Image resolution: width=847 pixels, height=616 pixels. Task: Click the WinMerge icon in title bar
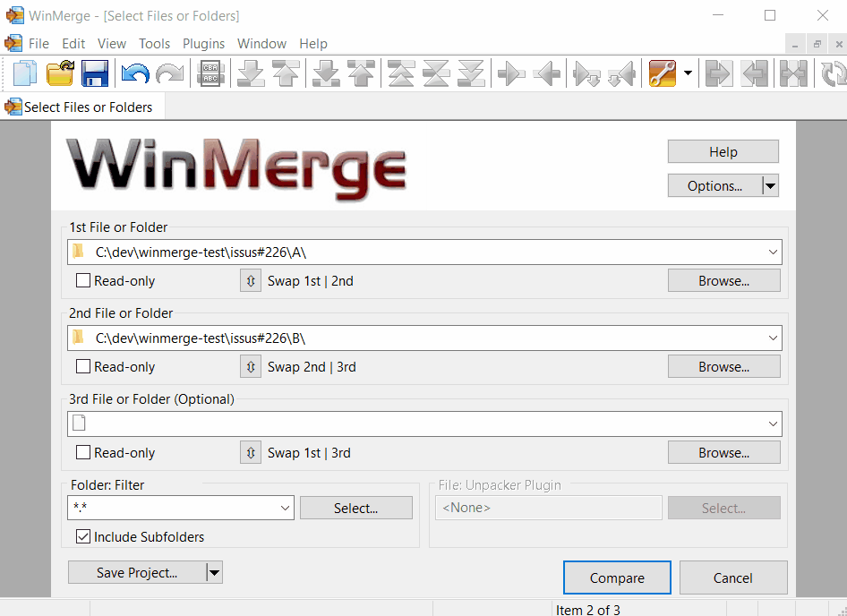(14, 16)
